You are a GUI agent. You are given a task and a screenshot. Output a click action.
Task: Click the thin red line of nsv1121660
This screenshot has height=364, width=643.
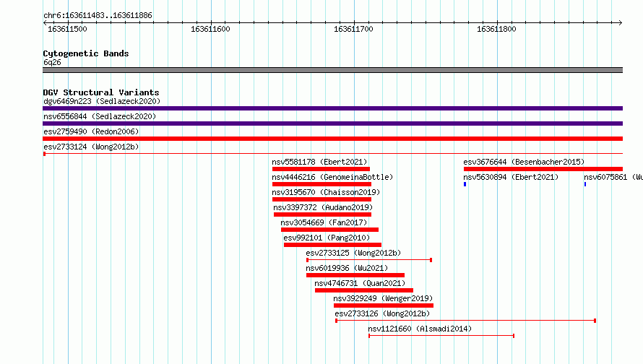pos(441,336)
